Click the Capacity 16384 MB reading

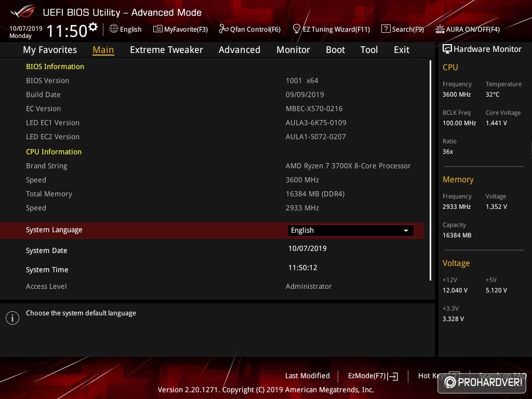(x=457, y=235)
